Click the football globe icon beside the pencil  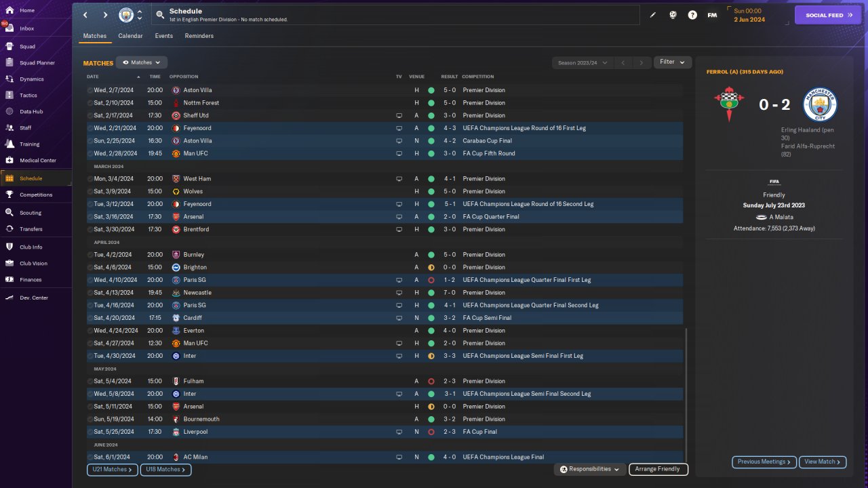(x=673, y=15)
